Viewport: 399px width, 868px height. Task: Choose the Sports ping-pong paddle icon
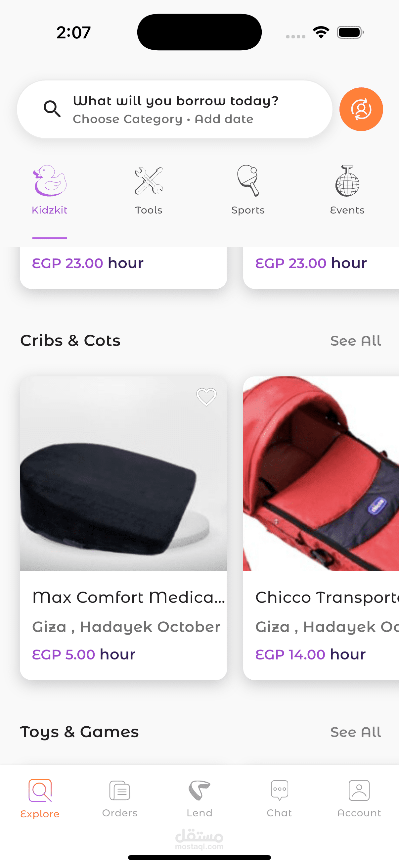point(248,181)
